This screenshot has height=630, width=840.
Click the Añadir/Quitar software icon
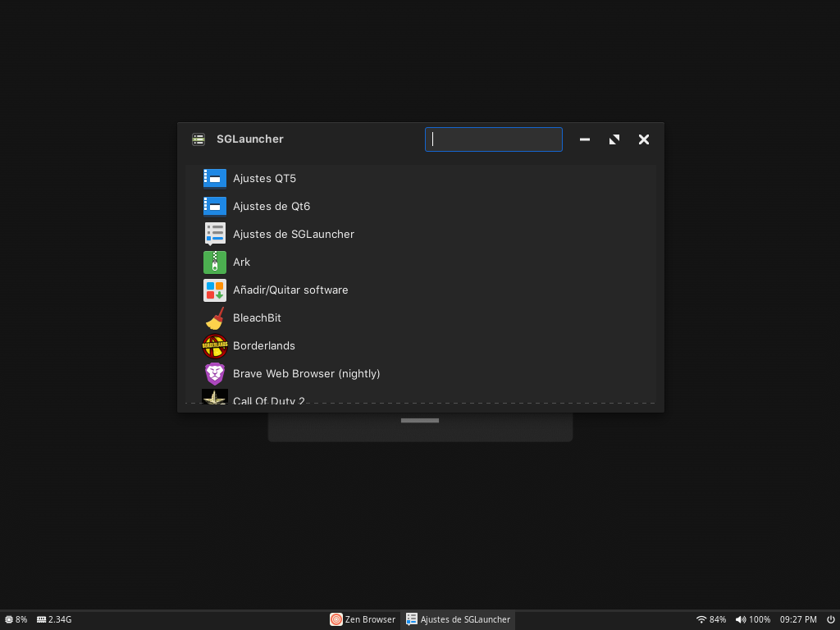coord(215,290)
